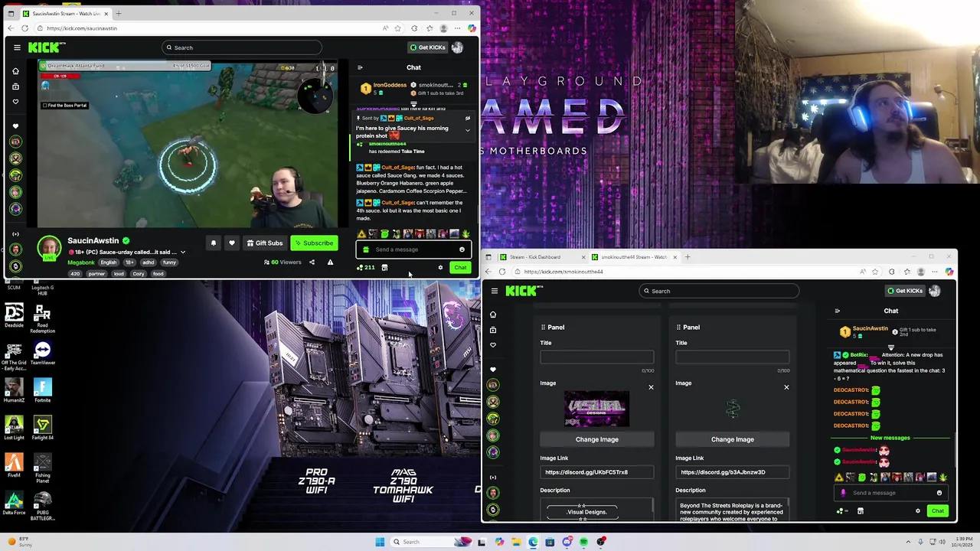Expand the stream title with the chevron
The image size is (980, 551).
(183, 253)
